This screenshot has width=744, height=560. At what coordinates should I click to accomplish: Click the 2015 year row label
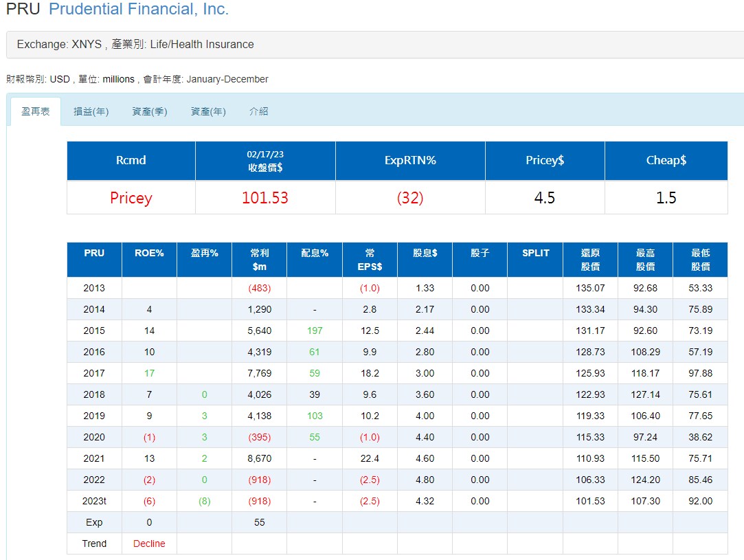pos(94,331)
